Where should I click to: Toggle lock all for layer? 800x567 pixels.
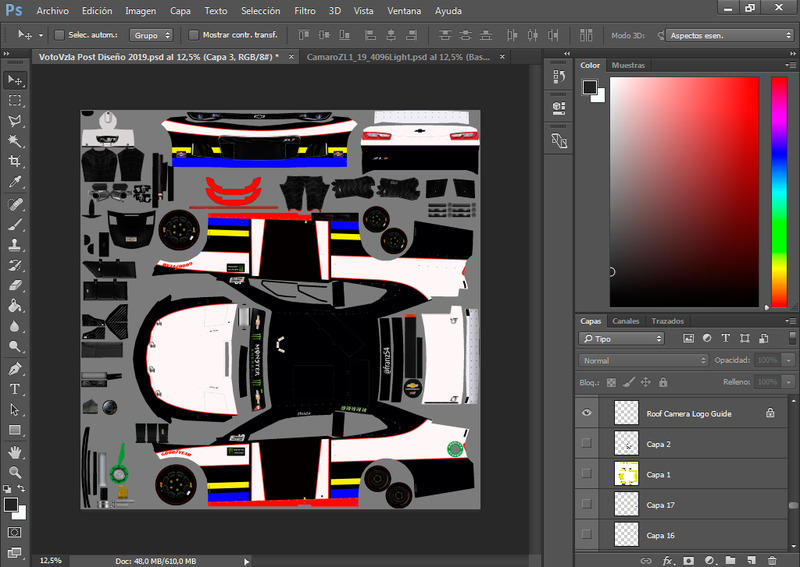point(663,382)
